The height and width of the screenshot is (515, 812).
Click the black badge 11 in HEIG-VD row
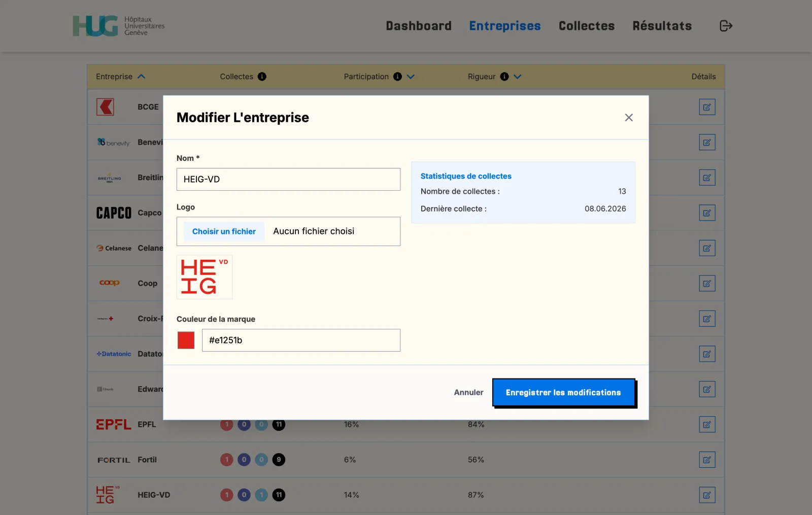coord(279,495)
